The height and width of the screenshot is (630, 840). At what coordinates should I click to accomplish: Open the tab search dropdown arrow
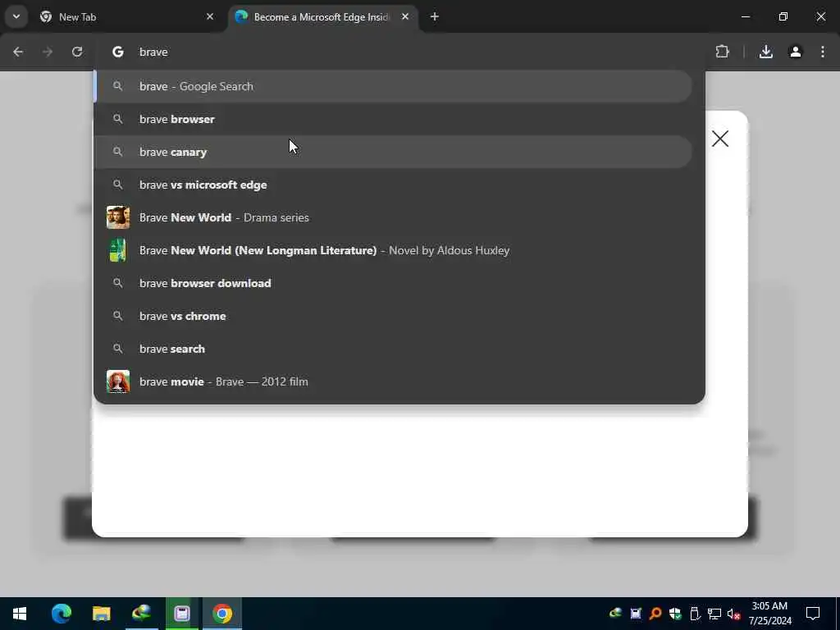click(16, 16)
